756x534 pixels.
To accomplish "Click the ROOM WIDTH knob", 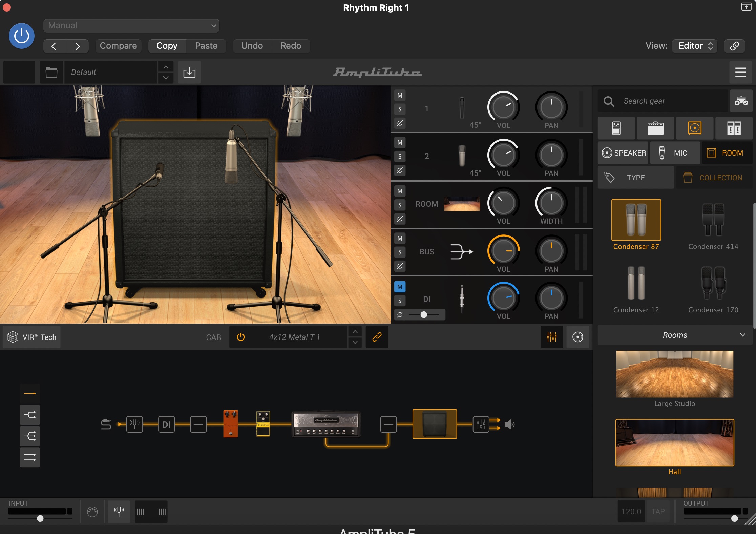I will pos(551,203).
